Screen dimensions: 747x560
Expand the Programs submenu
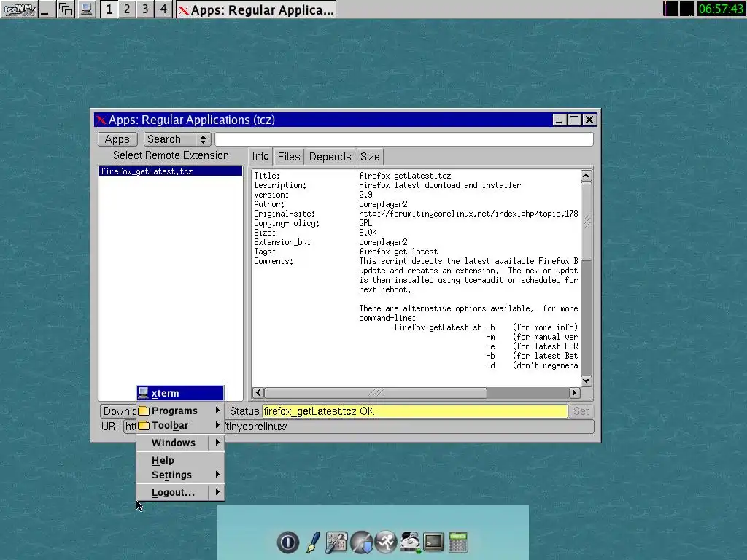[180, 411]
